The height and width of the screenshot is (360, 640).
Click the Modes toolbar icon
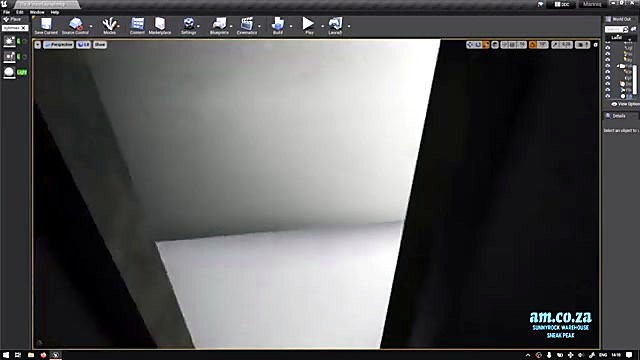click(109, 25)
